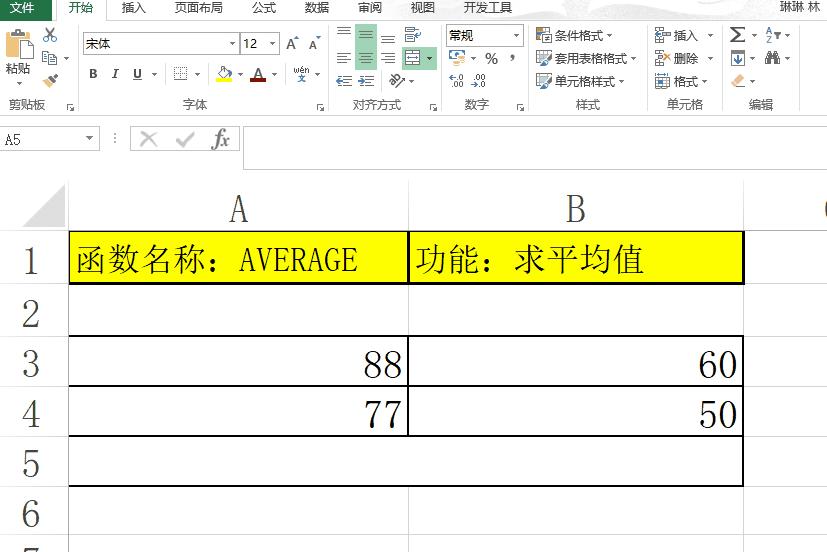Open the font name dropdown 宋体
The height and width of the screenshot is (552, 827).
pyautogui.click(x=232, y=44)
